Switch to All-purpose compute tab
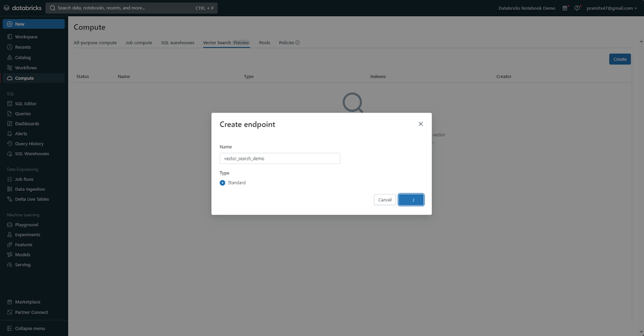Image resolution: width=644 pixels, height=336 pixels. coord(95,43)
